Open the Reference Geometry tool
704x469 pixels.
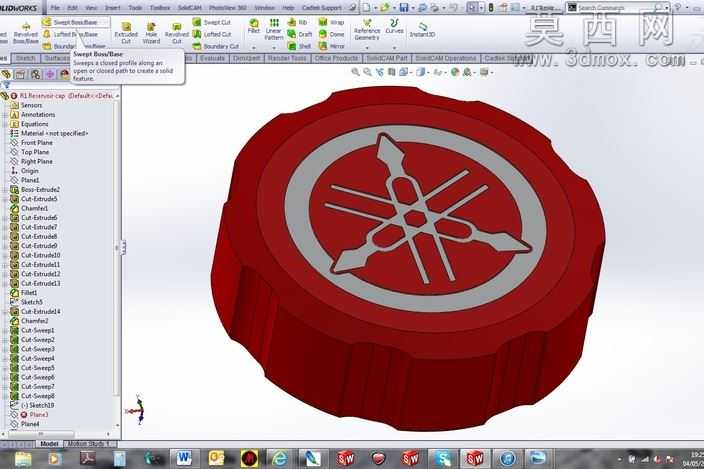[x=367, y=30]
